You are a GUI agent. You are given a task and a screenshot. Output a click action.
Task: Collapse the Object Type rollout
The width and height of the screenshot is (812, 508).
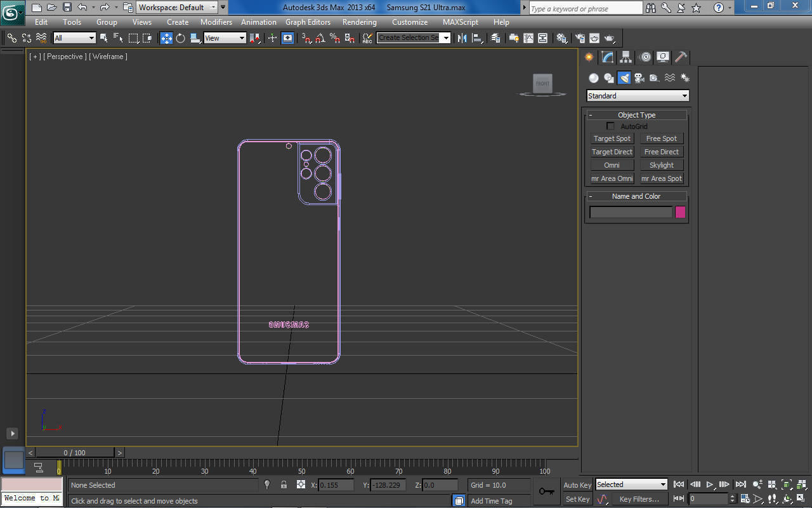click(636, 115)
